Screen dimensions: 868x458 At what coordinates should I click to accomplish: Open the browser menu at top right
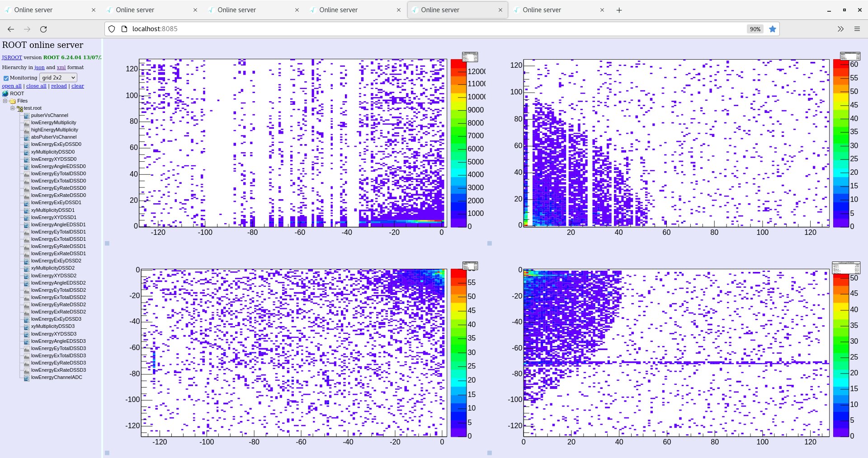858,28
